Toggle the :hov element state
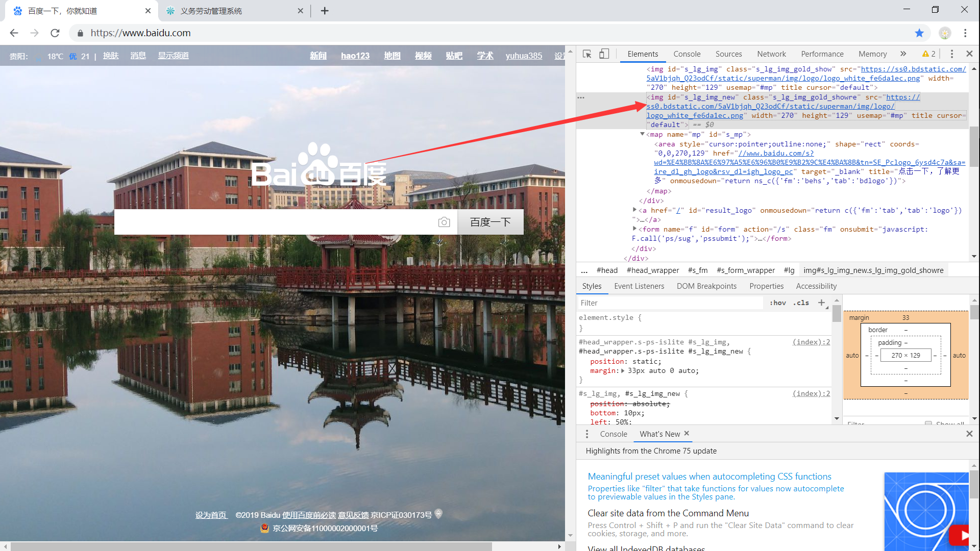Screen dimensions: 980x551 (778, 303)
